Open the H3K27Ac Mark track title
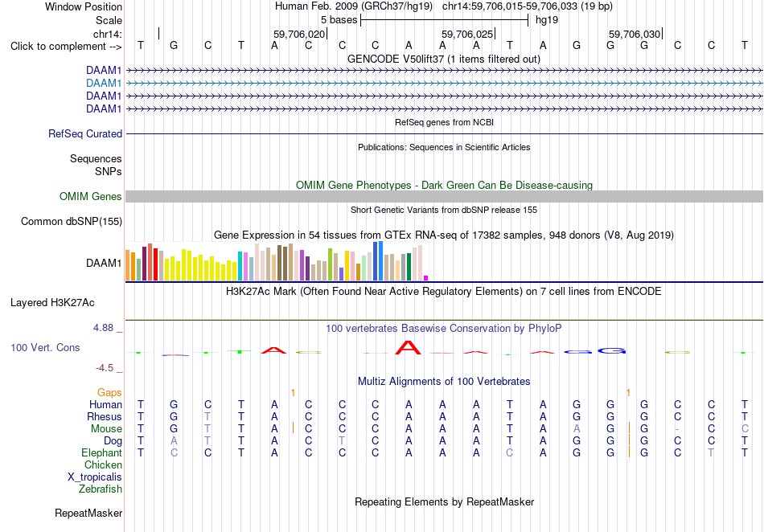The width and height of the screenshot is (764, 532). (444, 292)
